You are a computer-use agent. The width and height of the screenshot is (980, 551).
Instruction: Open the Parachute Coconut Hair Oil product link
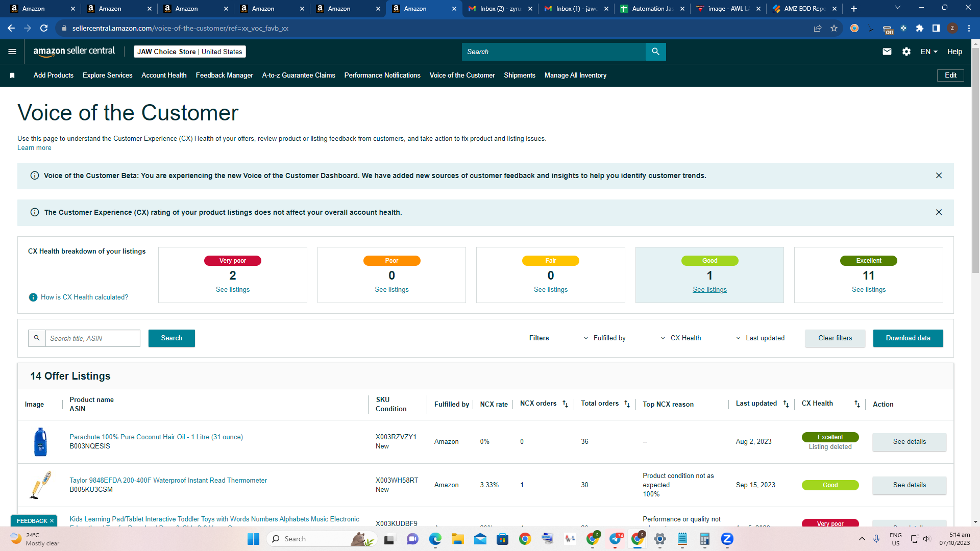[x=156, y=437]
